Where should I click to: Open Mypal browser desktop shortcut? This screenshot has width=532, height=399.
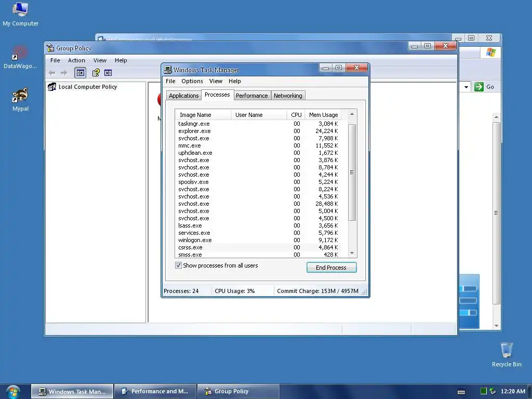pos(20,100)
